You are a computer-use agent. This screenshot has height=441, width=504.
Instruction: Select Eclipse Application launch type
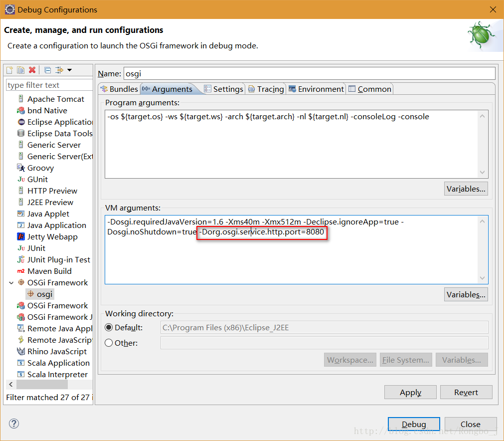pyautogui.click(x=60, y=122)
